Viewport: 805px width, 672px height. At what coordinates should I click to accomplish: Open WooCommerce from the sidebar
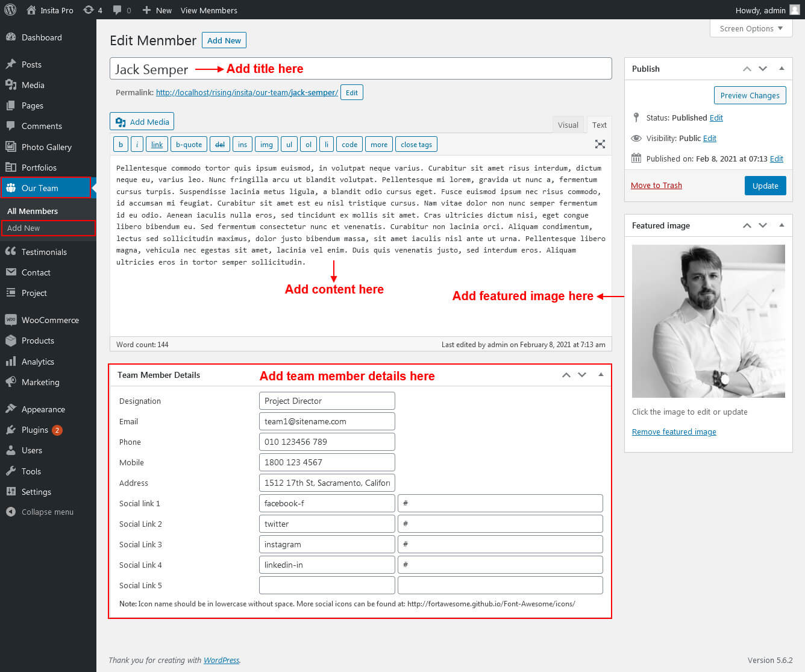(50, 320)
